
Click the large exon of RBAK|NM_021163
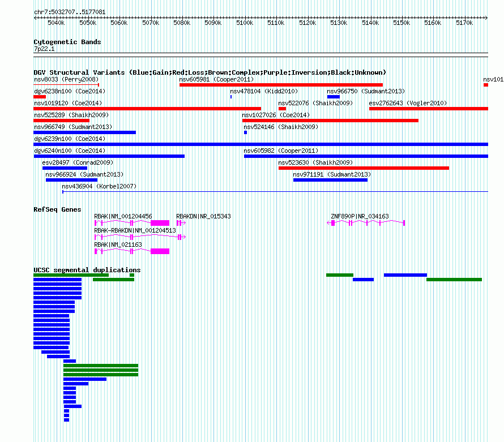tap(160, 251)
